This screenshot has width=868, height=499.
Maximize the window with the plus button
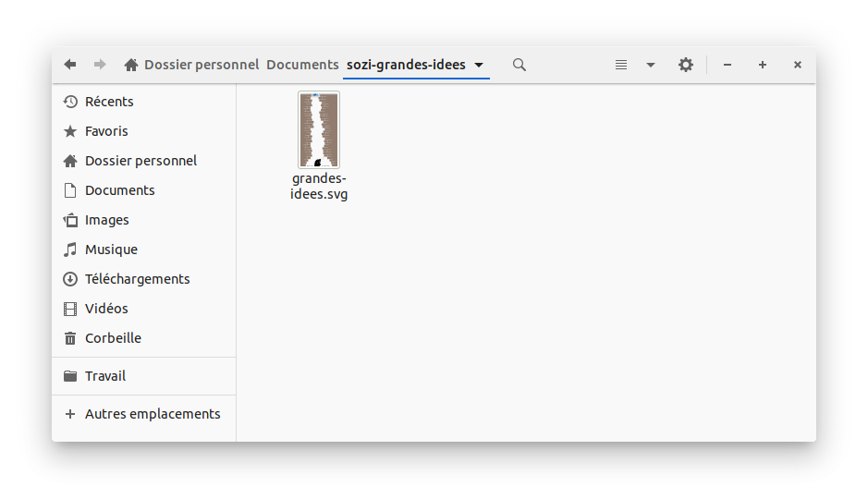click(763, 65)
